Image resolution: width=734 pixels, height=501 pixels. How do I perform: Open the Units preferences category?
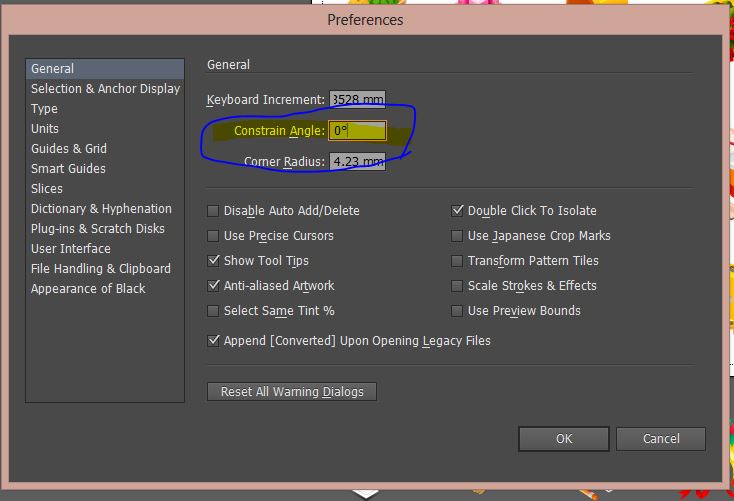tap(45, 129)
